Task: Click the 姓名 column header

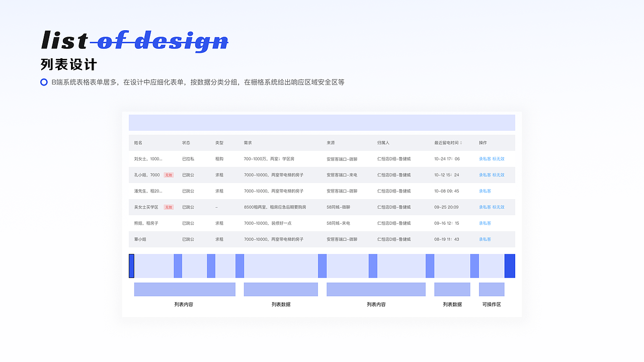Action: tap(138, 143)
